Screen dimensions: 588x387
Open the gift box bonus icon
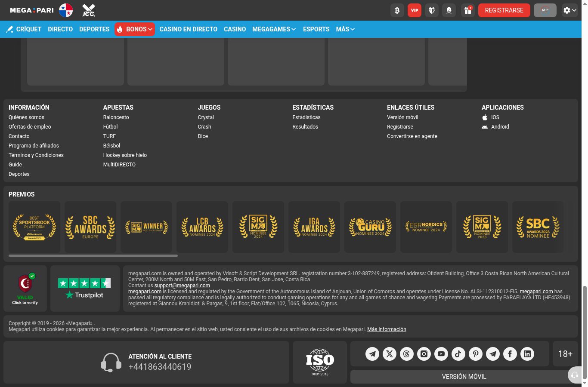pos(467,10)
